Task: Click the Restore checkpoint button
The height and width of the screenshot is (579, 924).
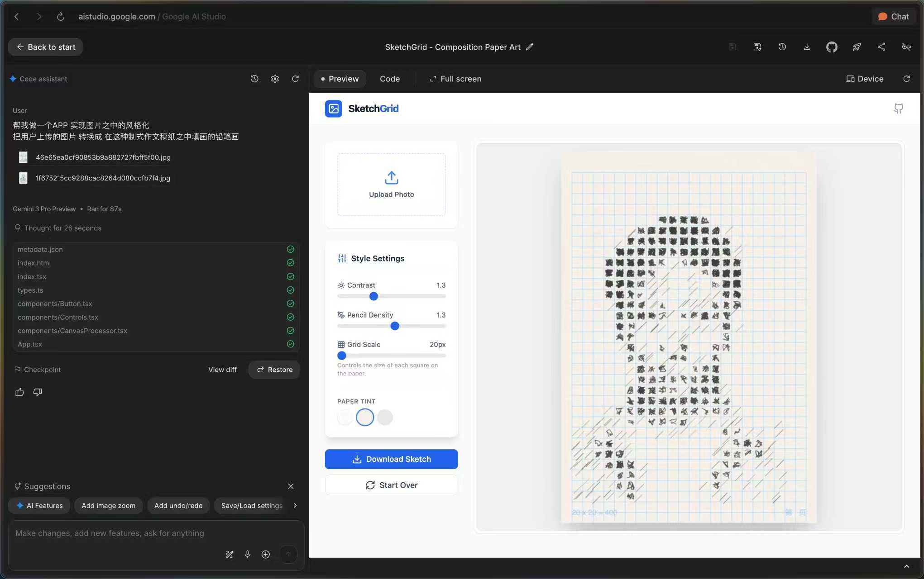Action: click(x=274, y=370)
